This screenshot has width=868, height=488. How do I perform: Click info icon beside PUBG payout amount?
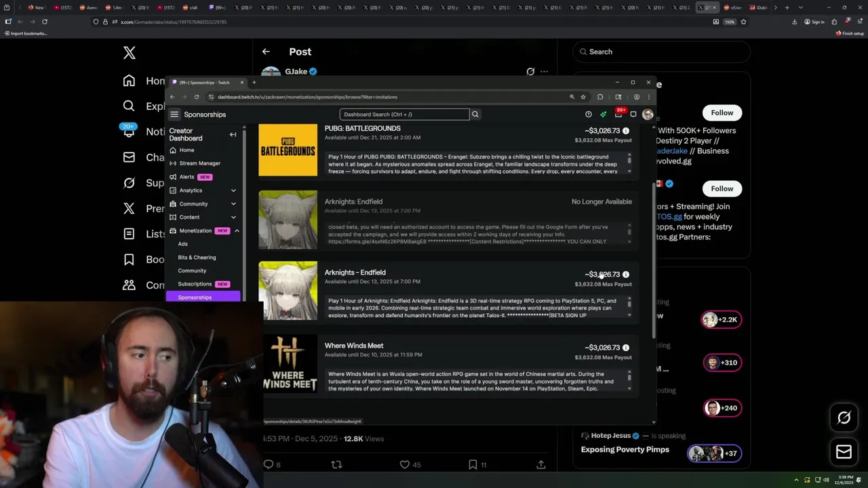[x=626, y=131]
